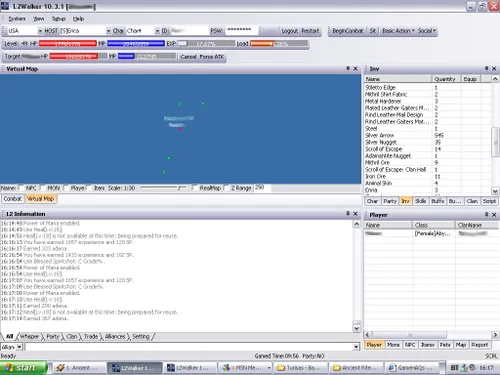The width and height of the screenshot is (500, 375).
Task: Open the HOST server dropdown
Action: point(109,31)
